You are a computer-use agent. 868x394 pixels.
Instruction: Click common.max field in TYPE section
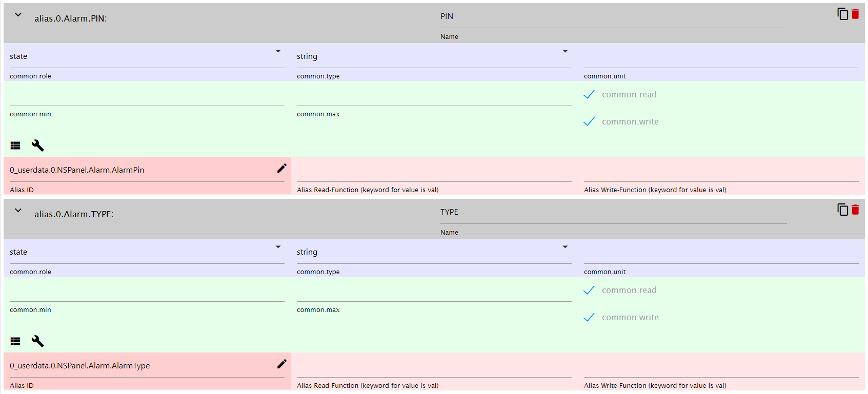434,291
